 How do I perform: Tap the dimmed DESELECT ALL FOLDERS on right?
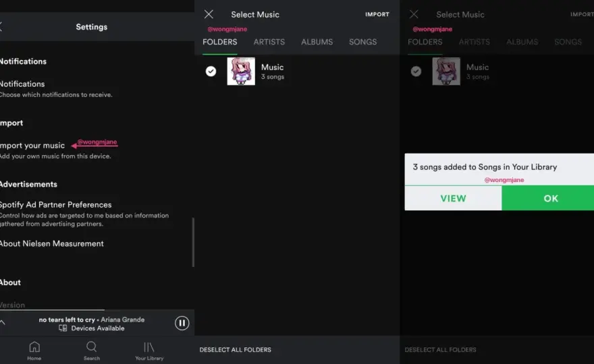tap(440, 350)
